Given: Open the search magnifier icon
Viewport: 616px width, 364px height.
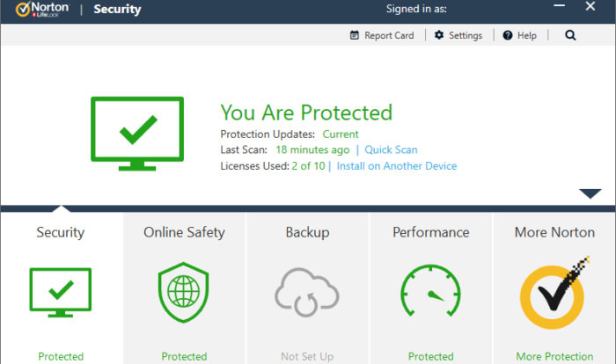Looking at the screenshot, I should coord(570,35).
